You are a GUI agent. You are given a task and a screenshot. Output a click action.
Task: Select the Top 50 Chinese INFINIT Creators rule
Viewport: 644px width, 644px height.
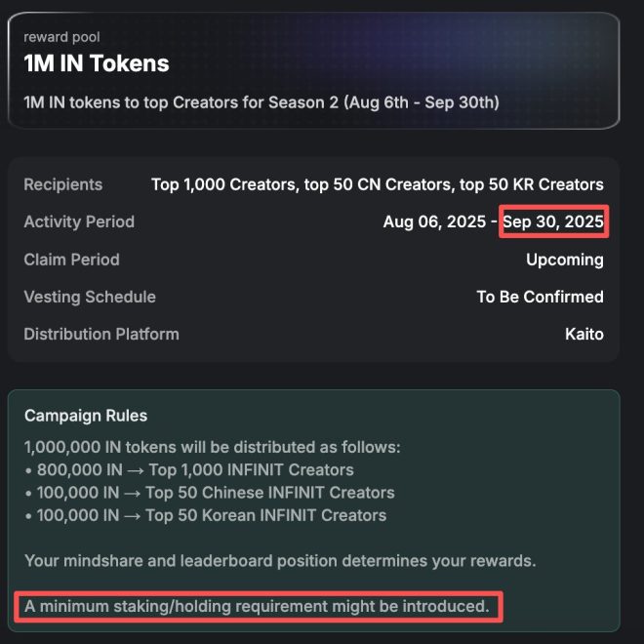click(x=210, y=493)
